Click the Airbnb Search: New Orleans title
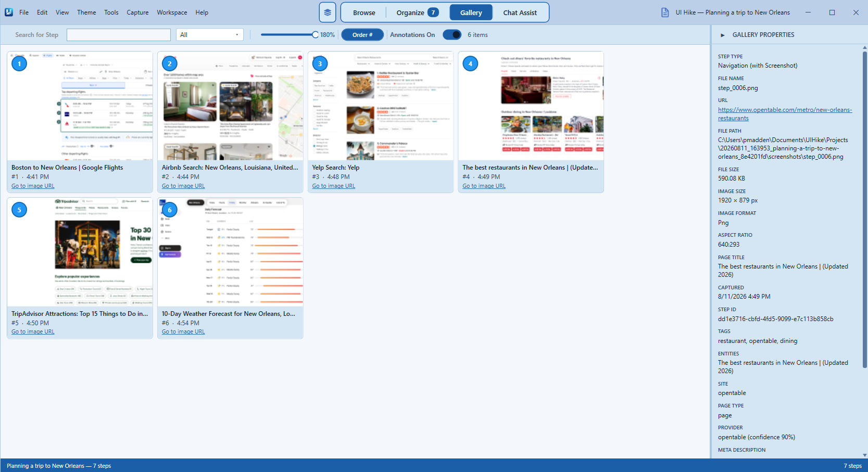 coord(230,168)
